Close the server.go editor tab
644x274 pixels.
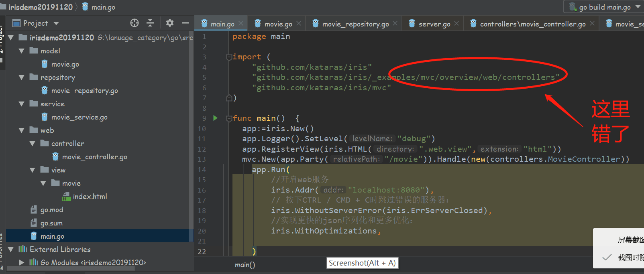tap(457, 24)
